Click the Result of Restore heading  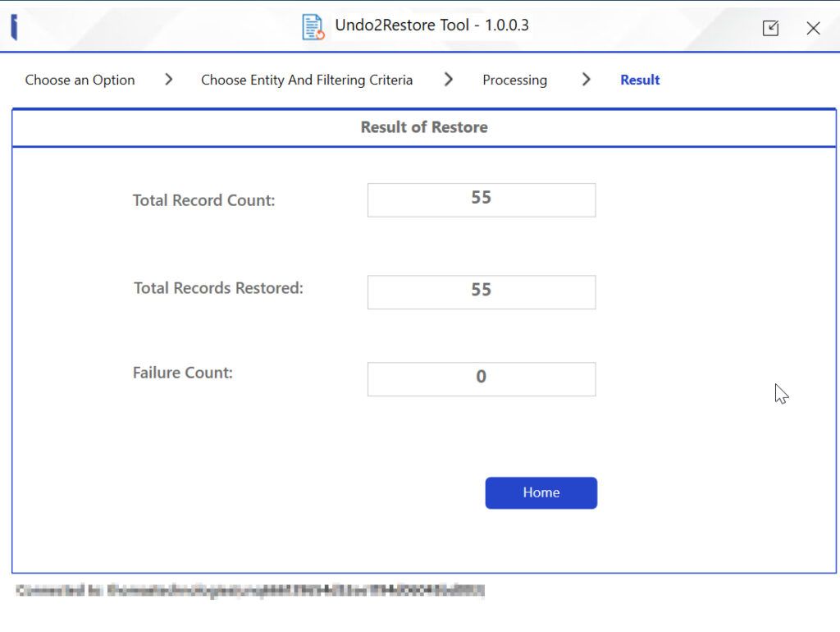[424, 127]
